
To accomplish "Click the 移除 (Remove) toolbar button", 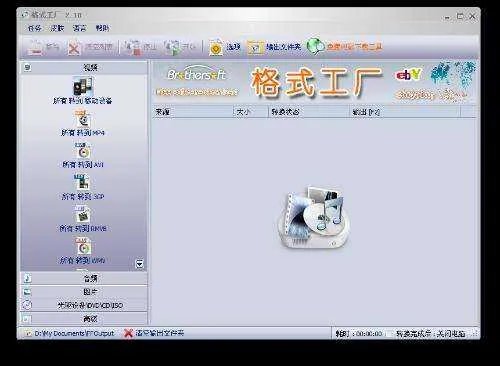I will tap(43, 47).
